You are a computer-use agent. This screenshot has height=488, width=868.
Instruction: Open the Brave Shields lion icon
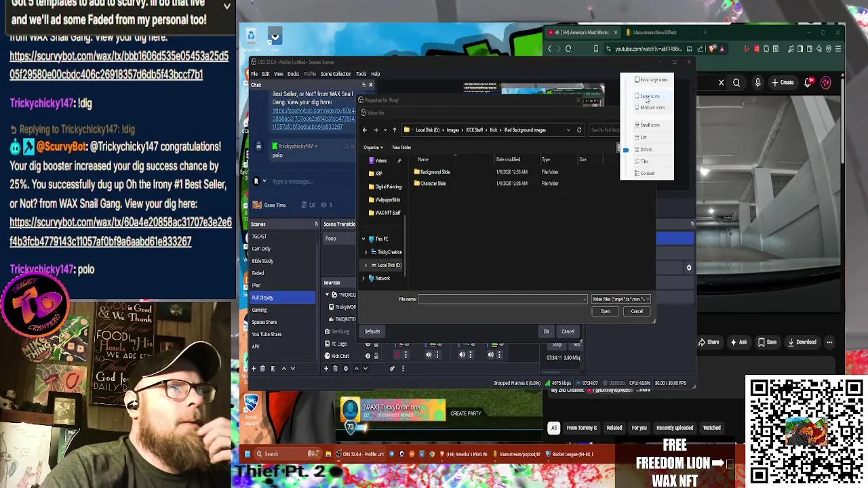(x=713, y=49)
